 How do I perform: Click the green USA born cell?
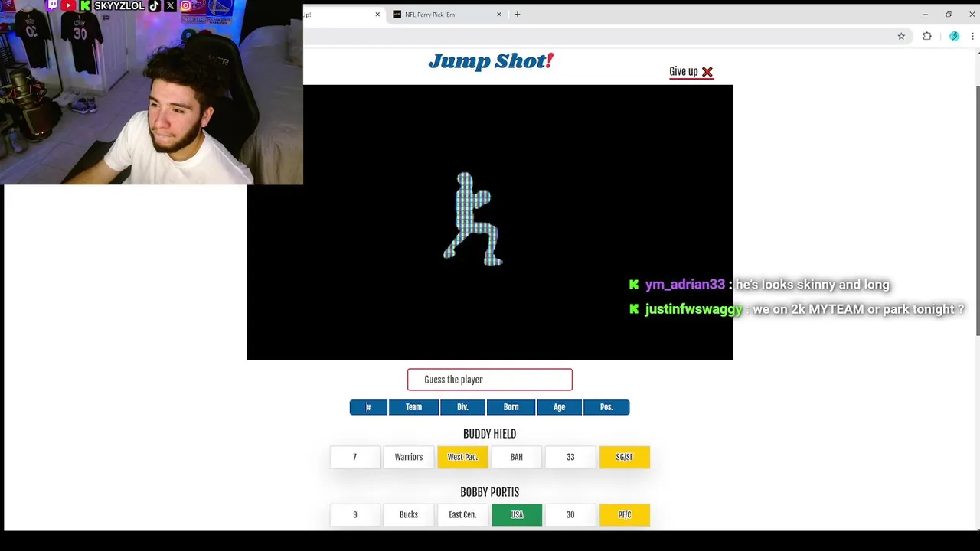point(517,515)
